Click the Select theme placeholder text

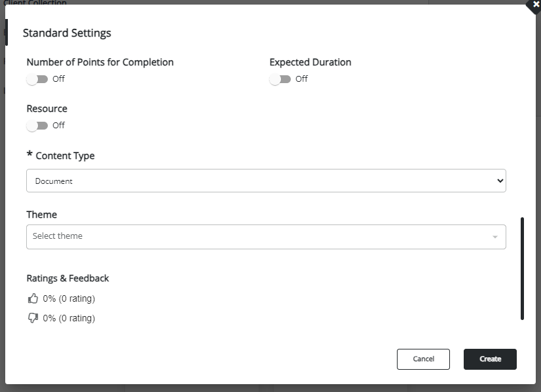coord(58,236)
